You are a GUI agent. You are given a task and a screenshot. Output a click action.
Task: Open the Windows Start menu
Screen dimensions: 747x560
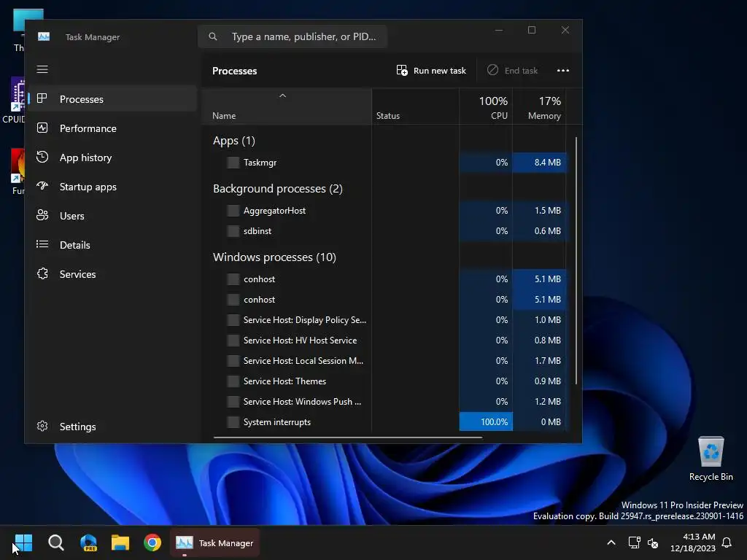(x=23, y=542)
